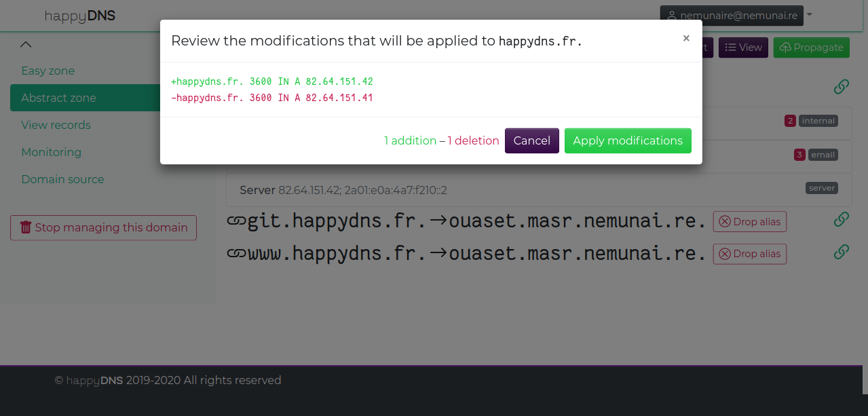Select Easy zone in the sidebar

coord(48,71)
